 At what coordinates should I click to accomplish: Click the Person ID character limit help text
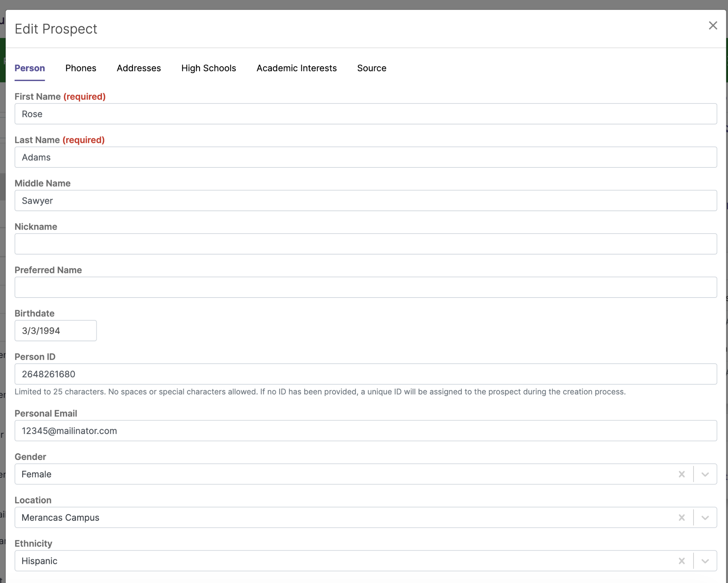pos(320,392)
